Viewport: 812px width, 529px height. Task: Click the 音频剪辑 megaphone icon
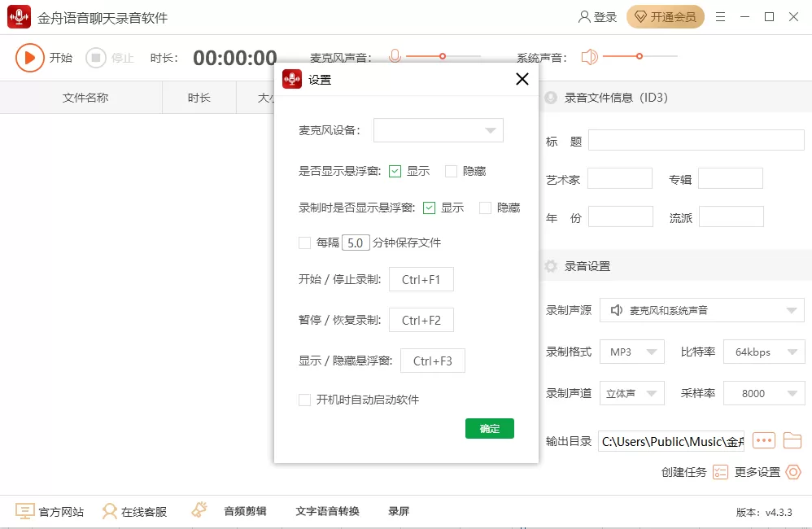[x=199, y=509]
